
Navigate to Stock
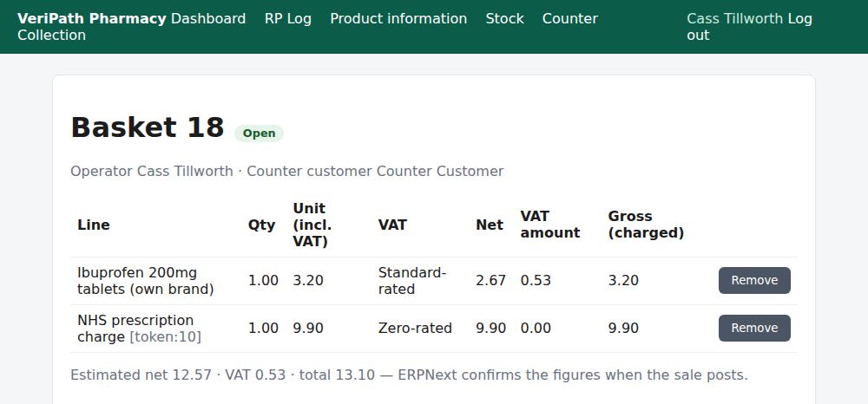tap(505, 19)
